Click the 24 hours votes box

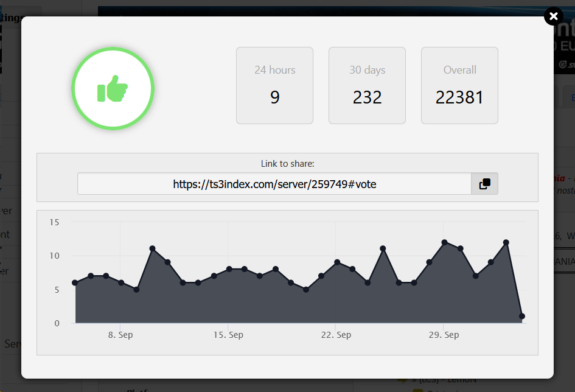[x=274, y=85]
